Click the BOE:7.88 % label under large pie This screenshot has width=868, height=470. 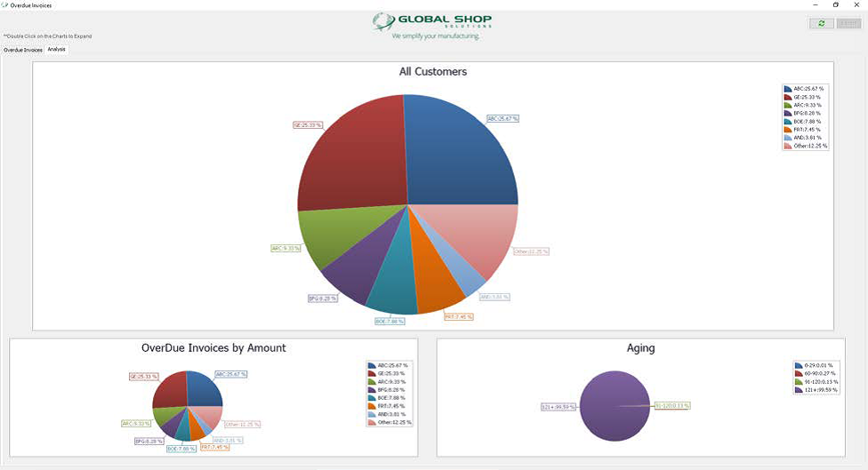pyautogui.click(x=390, y=321)
